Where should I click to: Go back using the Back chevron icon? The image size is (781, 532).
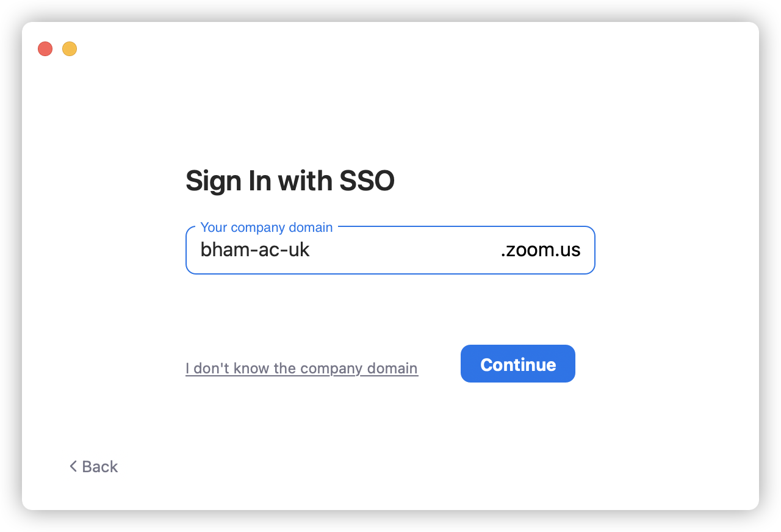coord(73,467)
